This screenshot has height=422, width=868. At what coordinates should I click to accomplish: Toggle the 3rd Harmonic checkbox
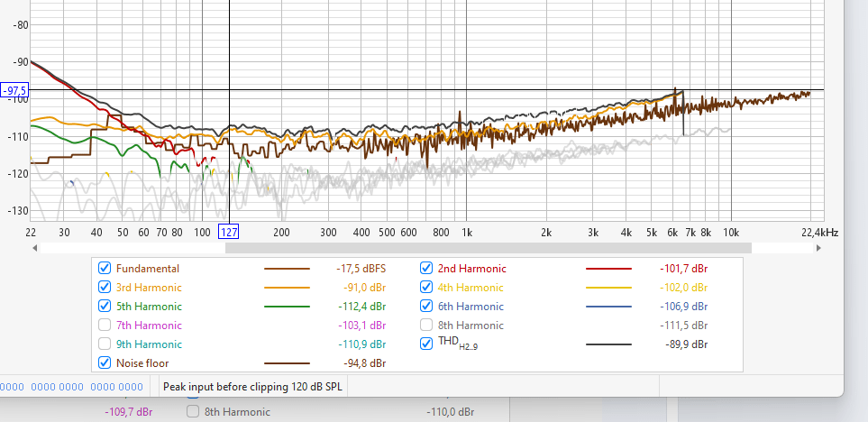tap(105, 288)
